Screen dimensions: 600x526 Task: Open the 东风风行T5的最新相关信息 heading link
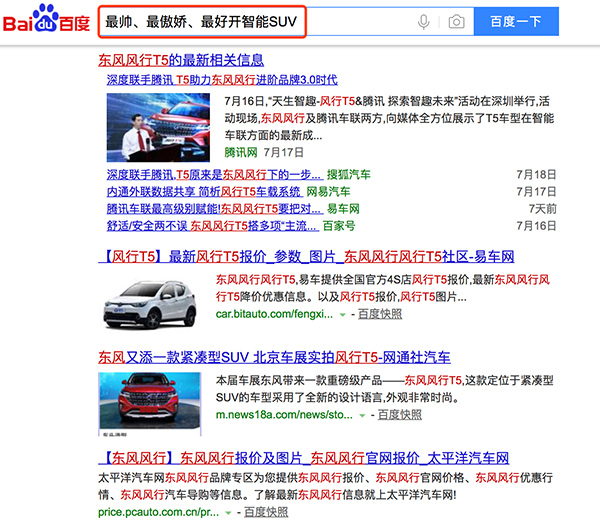click(x=181, y=60)
